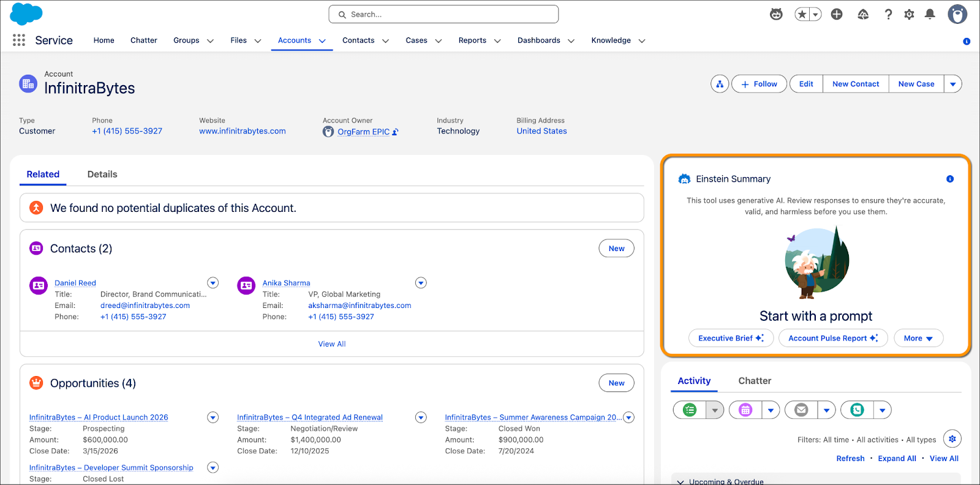
Task: Click the Opportunities crown icon
Action: [36, 383]
